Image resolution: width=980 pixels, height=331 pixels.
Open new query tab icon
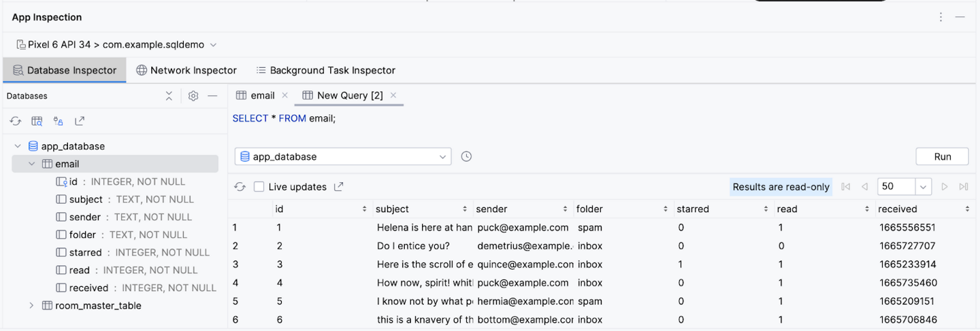point(37,121)
